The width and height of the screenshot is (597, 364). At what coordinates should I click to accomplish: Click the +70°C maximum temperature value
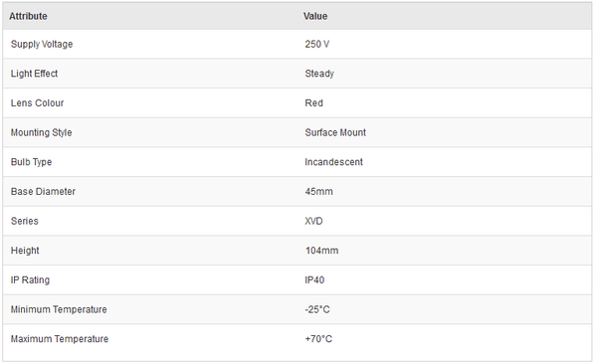tap(318, 339)
